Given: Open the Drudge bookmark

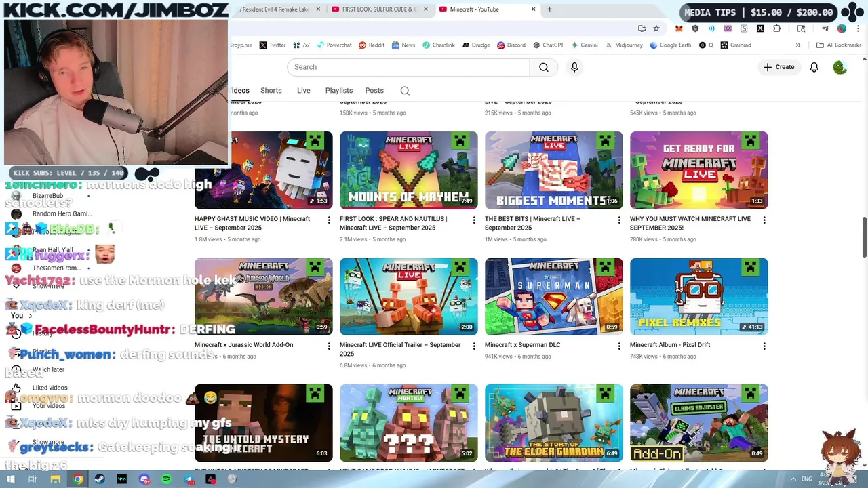Looking at the screenshot, I should point(476,45).
